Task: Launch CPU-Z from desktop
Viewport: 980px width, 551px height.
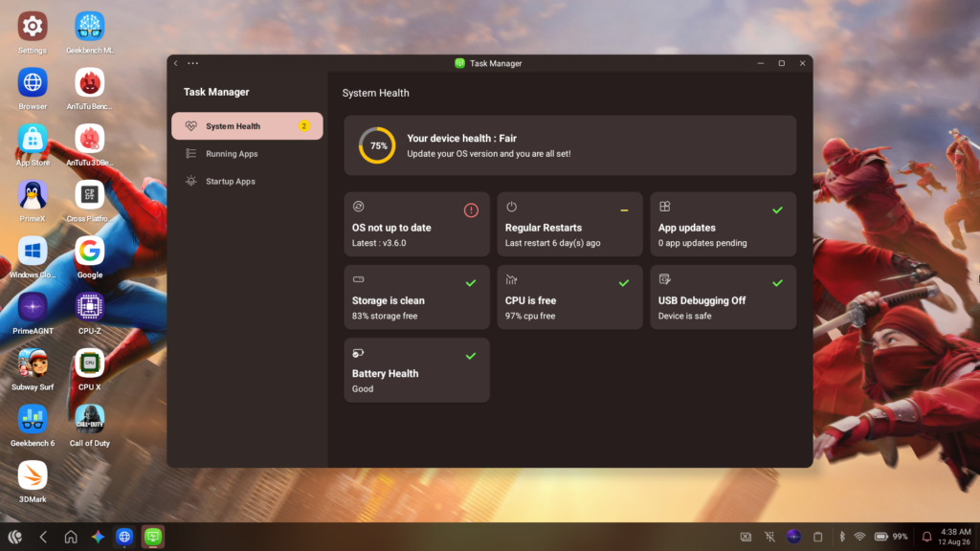Action: [89, 307]
